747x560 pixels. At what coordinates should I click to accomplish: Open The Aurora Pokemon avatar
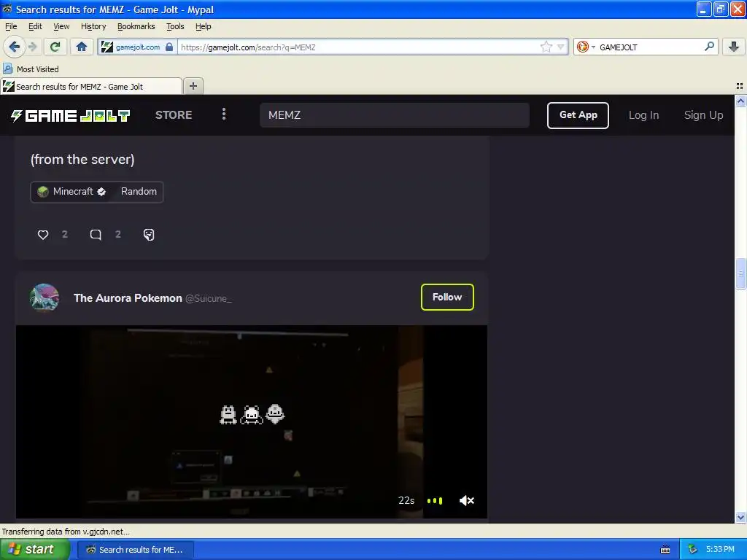[x=44, y=297]
